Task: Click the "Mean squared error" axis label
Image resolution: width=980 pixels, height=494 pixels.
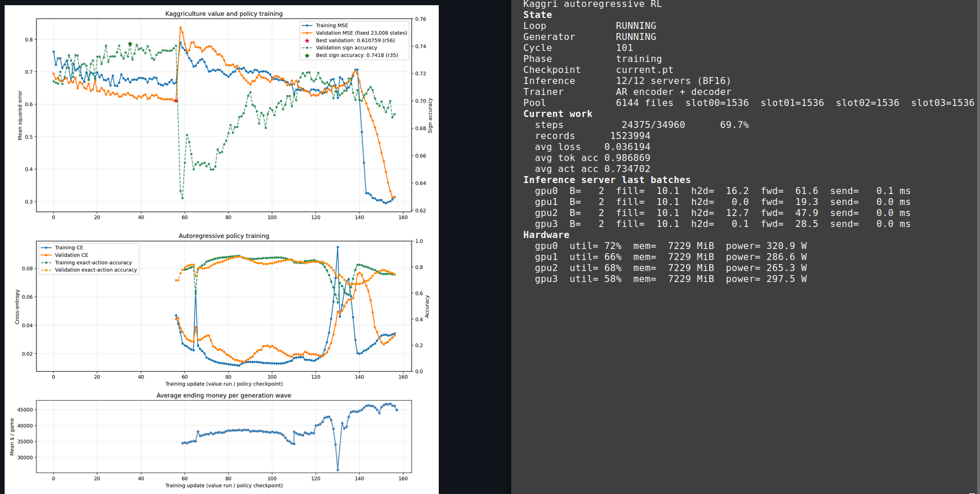Action: pos(20,115)
